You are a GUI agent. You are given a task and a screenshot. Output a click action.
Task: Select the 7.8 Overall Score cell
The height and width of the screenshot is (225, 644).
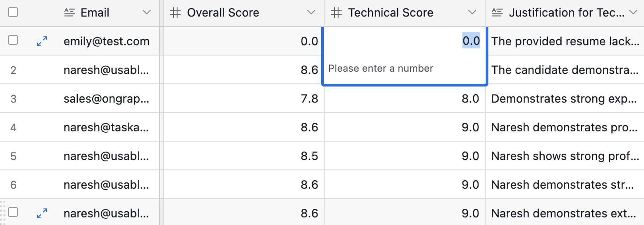(244, 99)
